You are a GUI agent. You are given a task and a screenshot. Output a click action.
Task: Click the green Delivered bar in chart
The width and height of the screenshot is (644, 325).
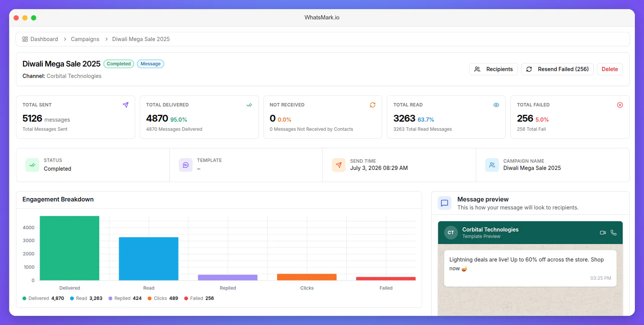[x=70, y=248]
